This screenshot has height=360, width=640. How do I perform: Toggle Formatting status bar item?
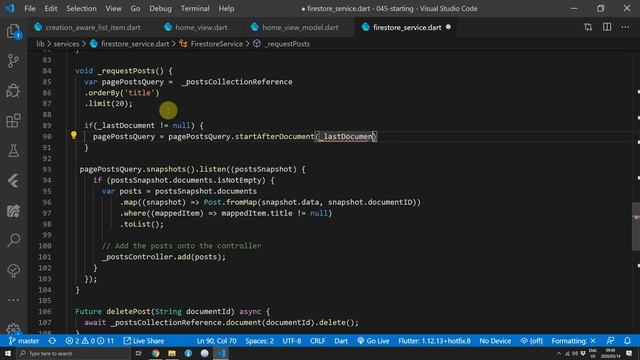pos(573,341)
